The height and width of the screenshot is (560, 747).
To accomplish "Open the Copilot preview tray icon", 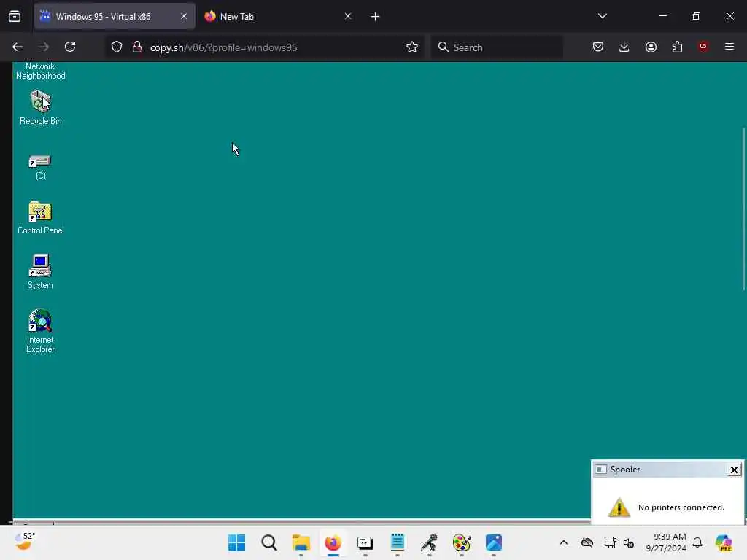I will [724, 542].
